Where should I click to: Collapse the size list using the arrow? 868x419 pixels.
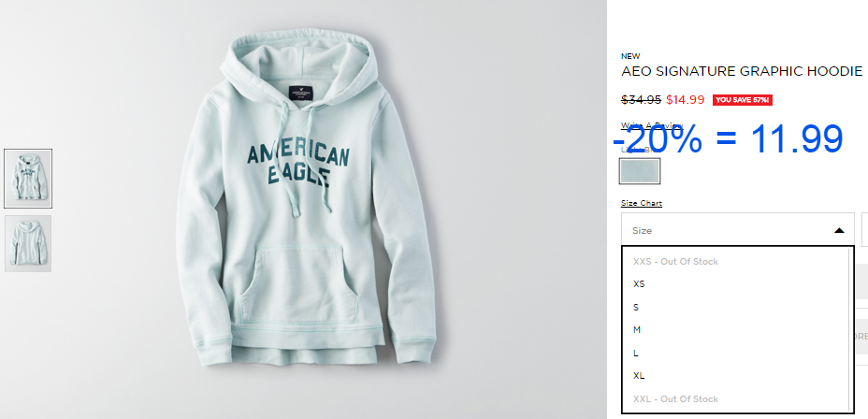pos(839,230)
